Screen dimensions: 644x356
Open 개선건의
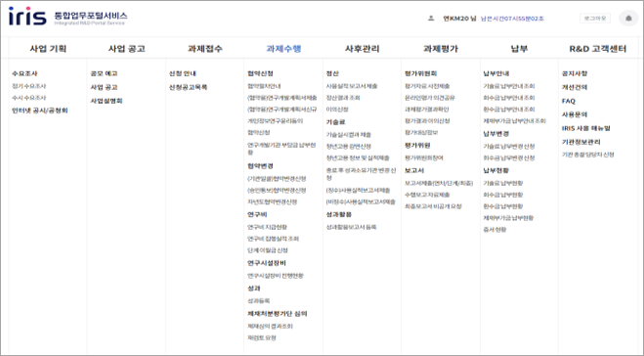click(575, 87)
